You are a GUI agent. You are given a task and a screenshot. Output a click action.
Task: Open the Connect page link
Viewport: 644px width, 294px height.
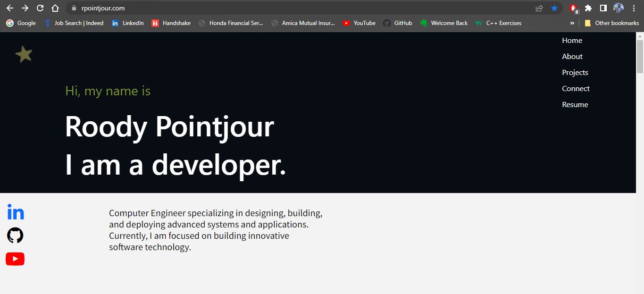tap(576, 88)
